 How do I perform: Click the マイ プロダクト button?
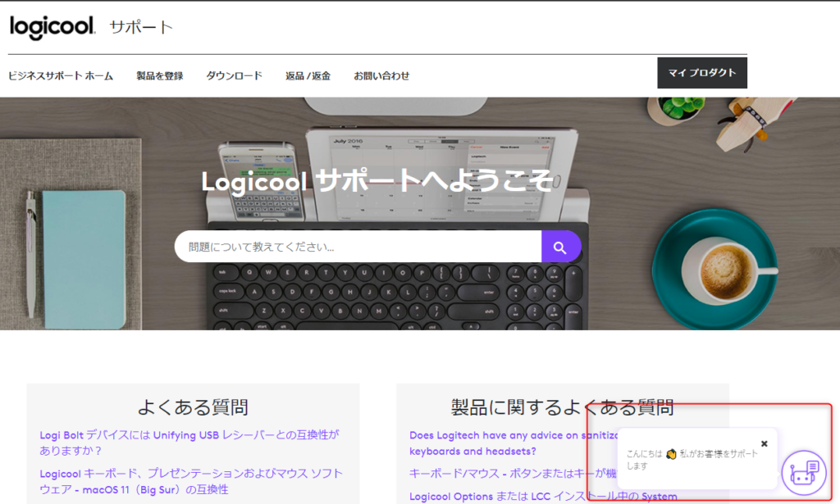pyautogui.click(x=702, y=73)
